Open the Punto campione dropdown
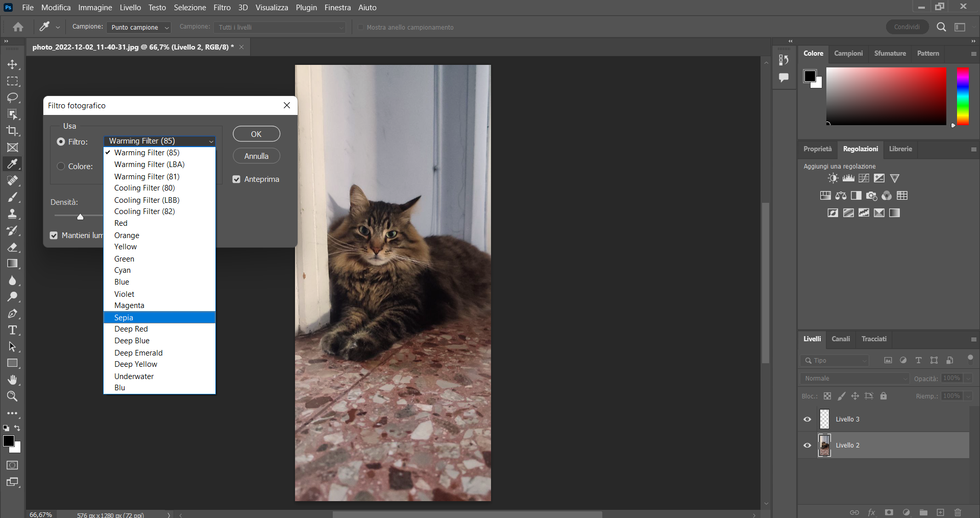 tap(139, 28)
